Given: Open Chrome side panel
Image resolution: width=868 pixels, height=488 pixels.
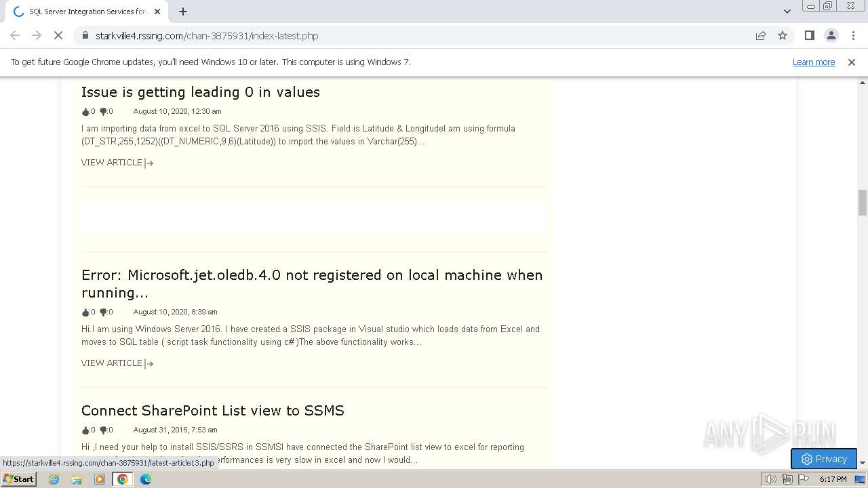Looking at the screenshot, I should [809, 35].
